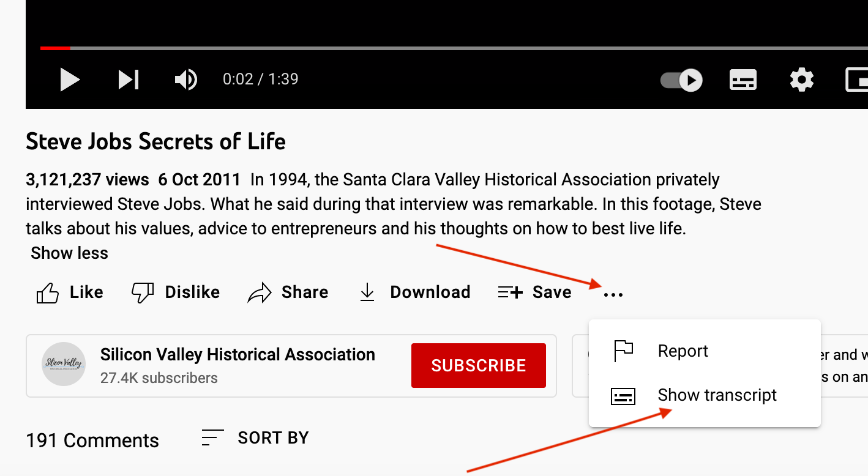Collapse description with Show less
This screenshot has width=868, height=476.
pos(69,253)
